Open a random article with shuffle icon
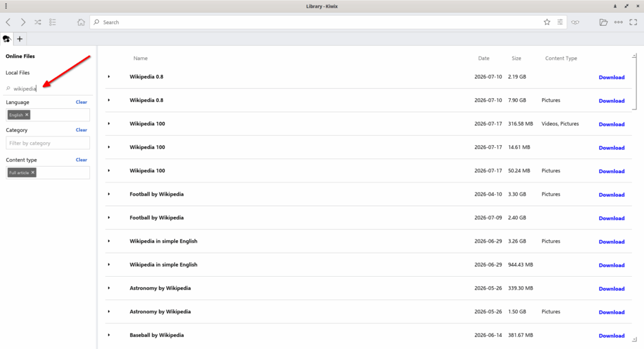Viewport: 644px width, 349px height. click(38, 22)
